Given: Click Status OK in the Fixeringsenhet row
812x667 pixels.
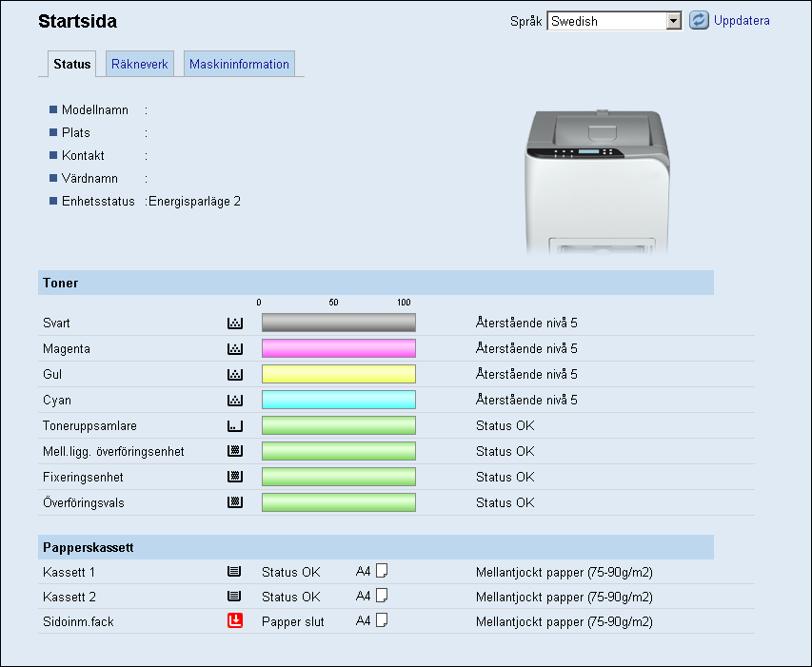Looking at the screenshot, I should (505, 477).
